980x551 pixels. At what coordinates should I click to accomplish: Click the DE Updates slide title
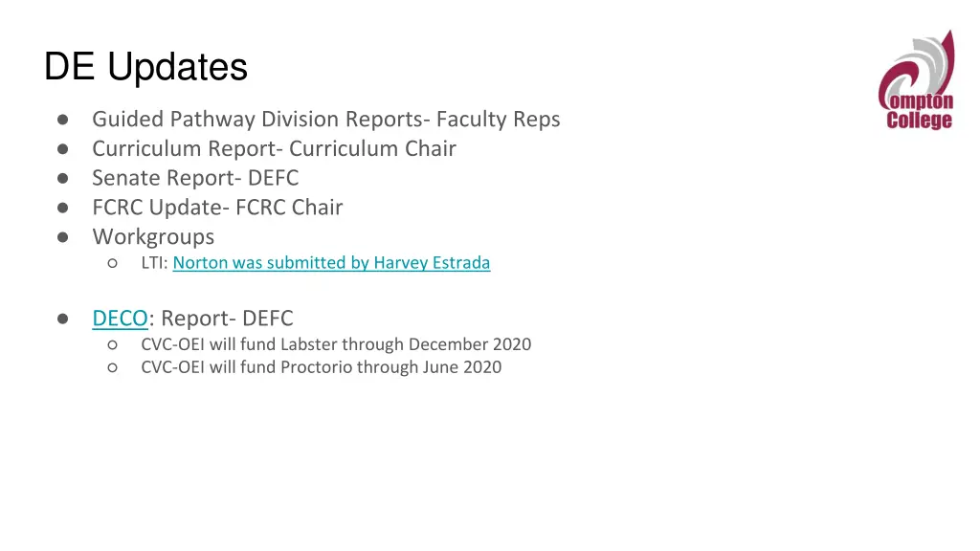[x=145, y=66]
